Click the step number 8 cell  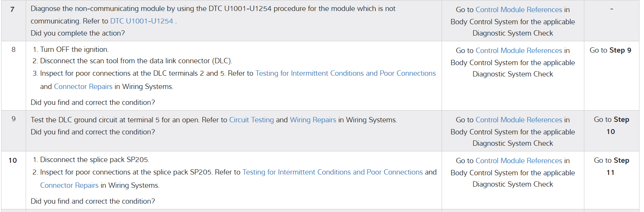pos(14,50)
